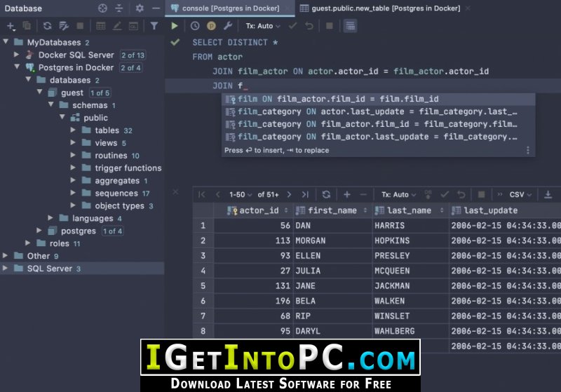Refresh the database tree
Viewport: 561px width, 392px height.
coord(47,26)
